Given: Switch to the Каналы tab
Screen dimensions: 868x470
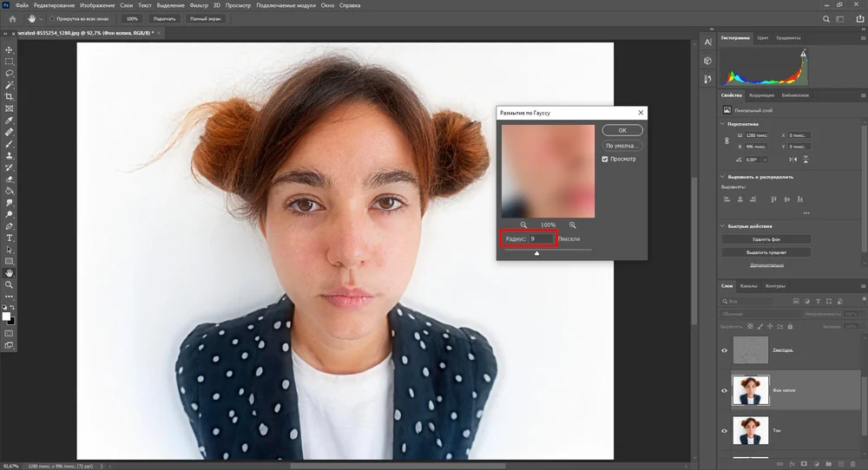Looking at the screenshot, I should (x=748, y=286).
